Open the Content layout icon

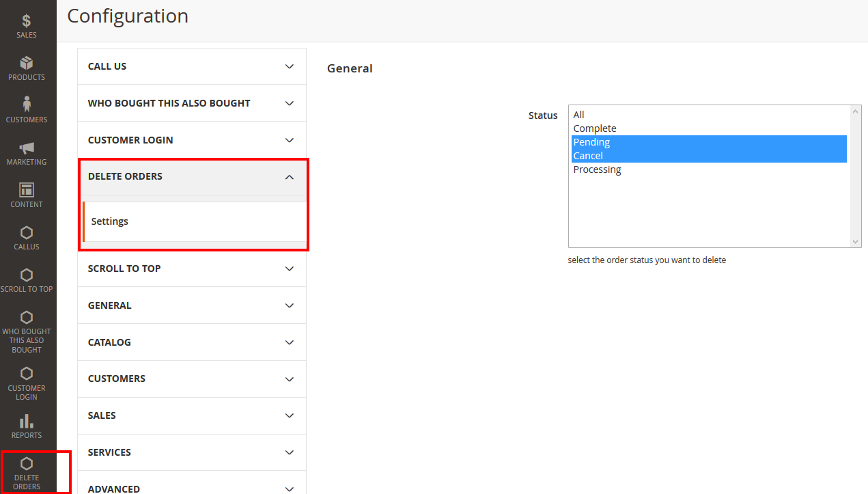(x=27, y=190)
